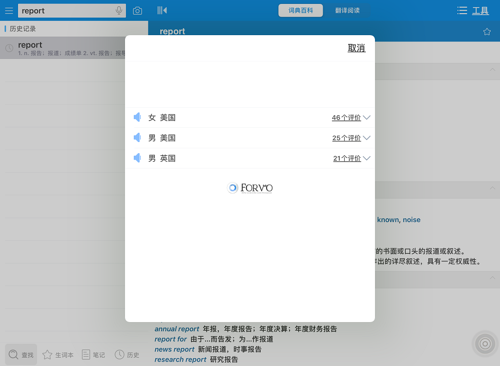Open the 历史 history tab
The width and height of the screenshot is (500, 366).
point(127,355)
